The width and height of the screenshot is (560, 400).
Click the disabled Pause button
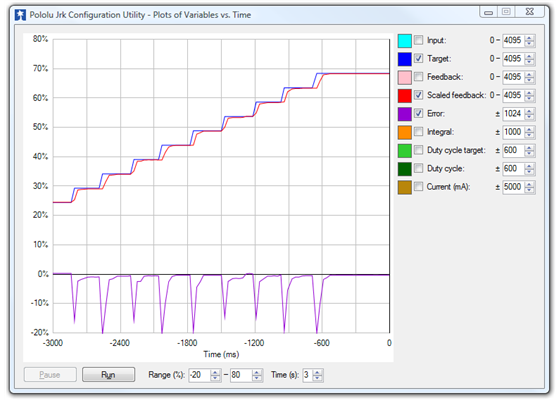[x=50, y=375]
